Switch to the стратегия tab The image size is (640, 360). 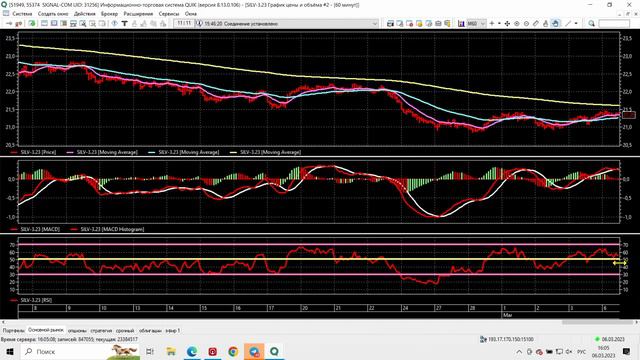pyautogui.click(x=101, y=331)
